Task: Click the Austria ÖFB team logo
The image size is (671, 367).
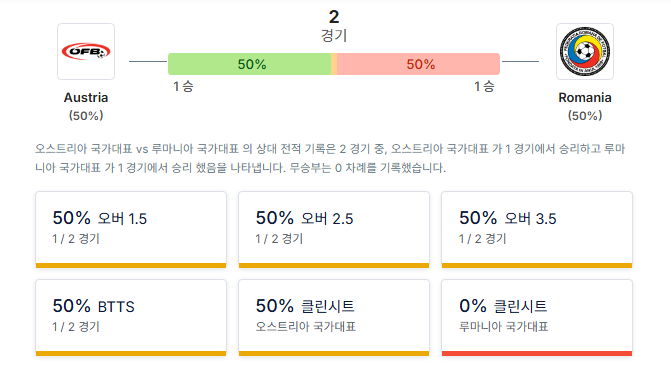Action: [x=86, y=51]
